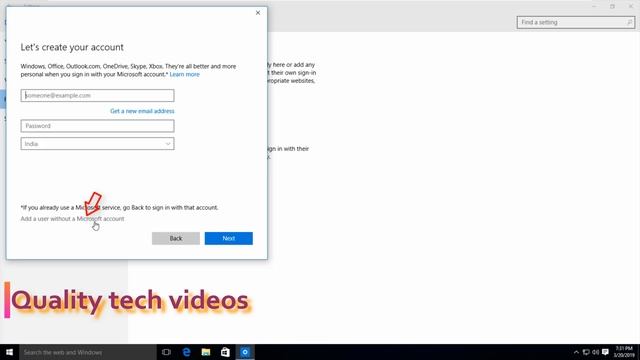Open the Windows Start menu
The image size is (640, 360).
(x=9, y=352)
